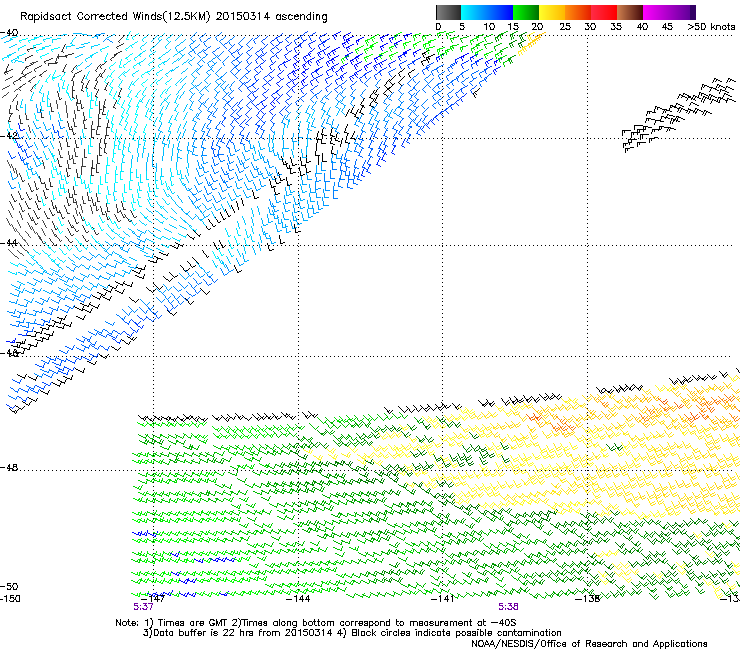Click the cyan 5-10 knots legend color
The height and width of the screenshot is (650, 740).
click(474, 12)
